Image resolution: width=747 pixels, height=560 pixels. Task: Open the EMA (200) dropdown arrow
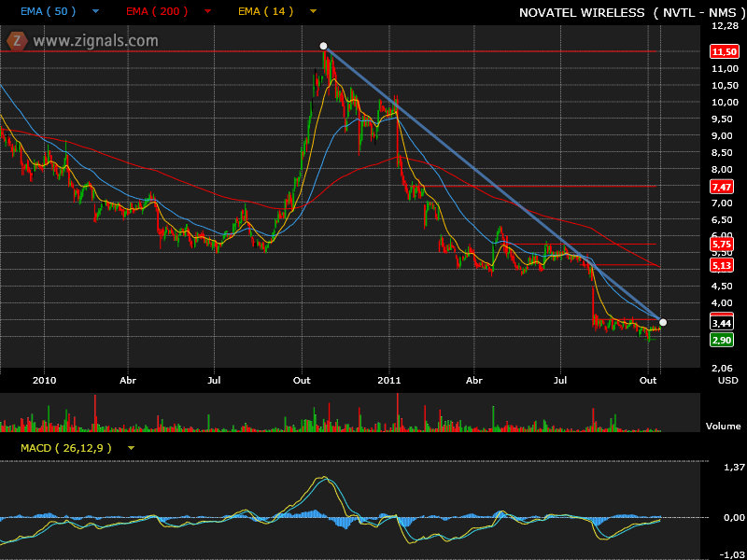coord(207,11)
